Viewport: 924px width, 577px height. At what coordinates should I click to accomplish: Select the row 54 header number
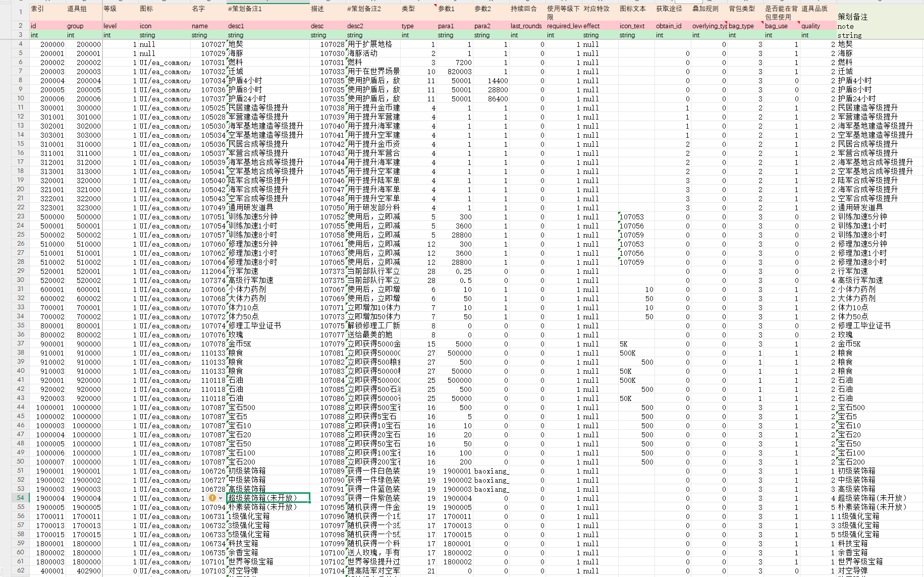coord(20,498)
